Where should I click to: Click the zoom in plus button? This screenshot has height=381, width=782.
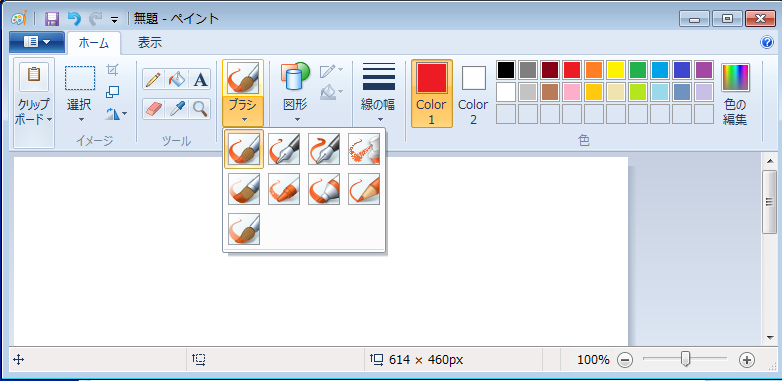pos(747,360)
